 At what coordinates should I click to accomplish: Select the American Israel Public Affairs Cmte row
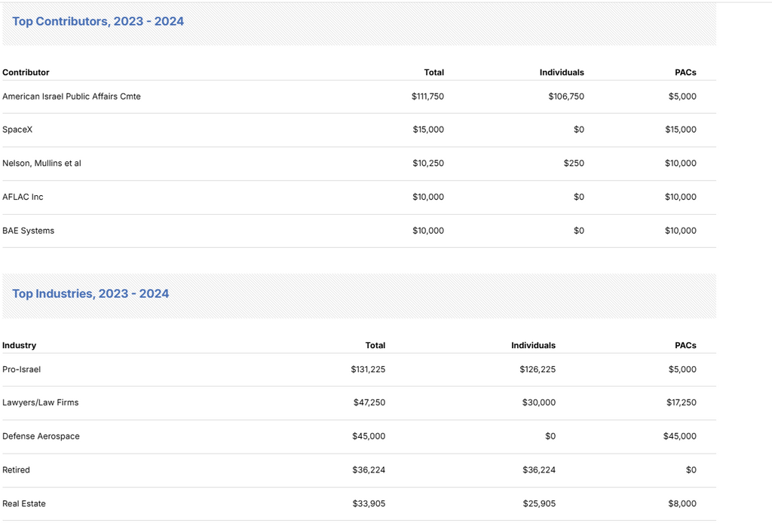tap(72, 96)
